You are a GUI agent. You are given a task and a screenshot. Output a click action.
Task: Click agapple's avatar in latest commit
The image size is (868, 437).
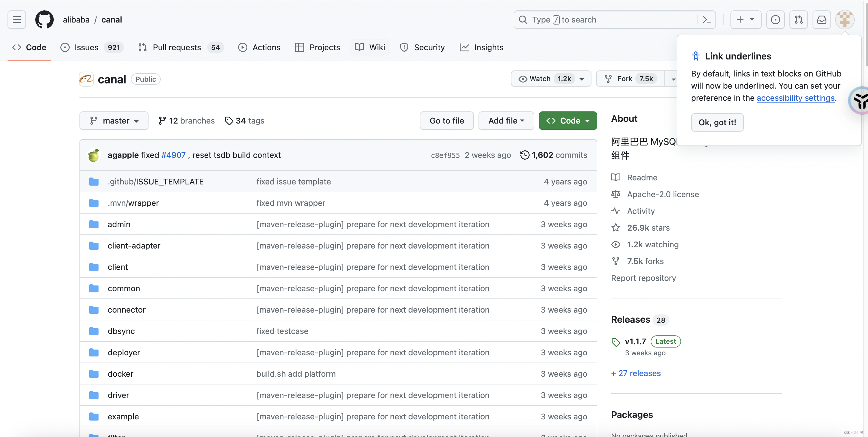click(x=94, y=155)
